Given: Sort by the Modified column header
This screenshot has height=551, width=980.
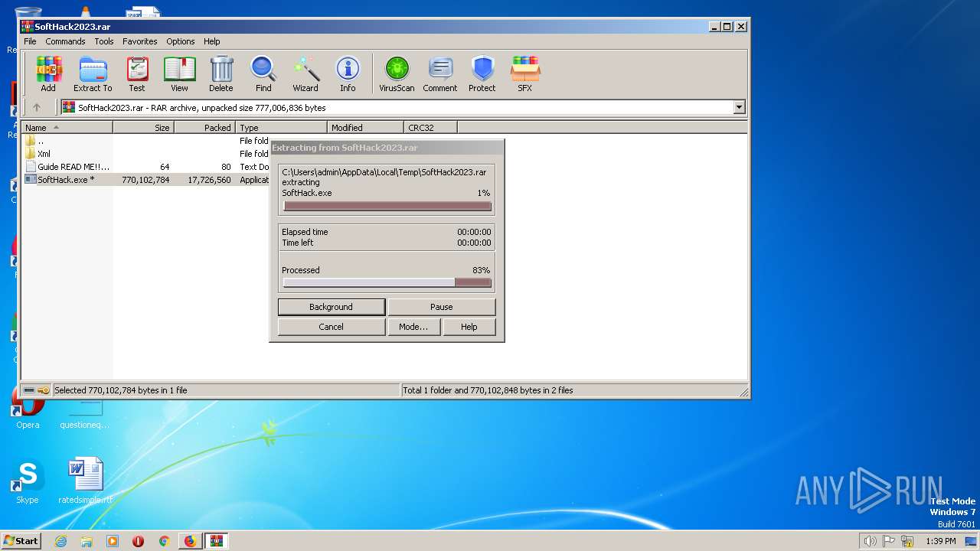Looking at the screenshot, I should point(366,128).
